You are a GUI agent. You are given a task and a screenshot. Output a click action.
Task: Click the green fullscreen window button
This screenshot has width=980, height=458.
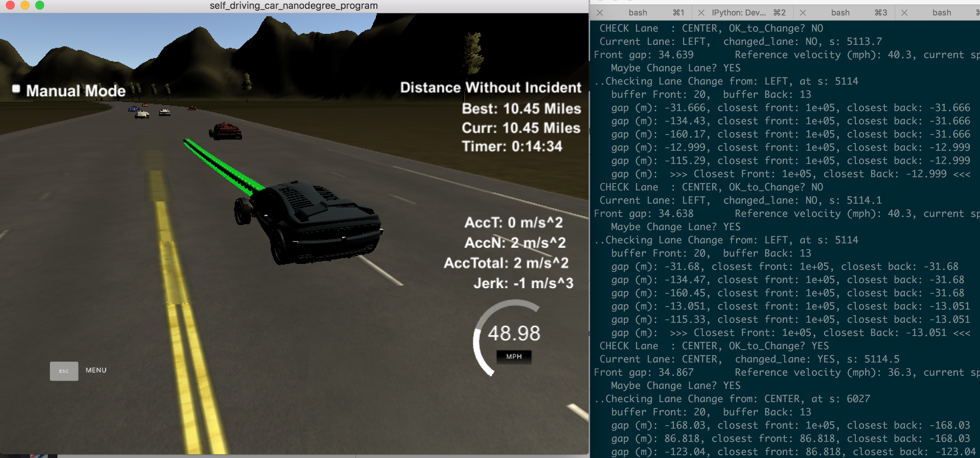40,5
